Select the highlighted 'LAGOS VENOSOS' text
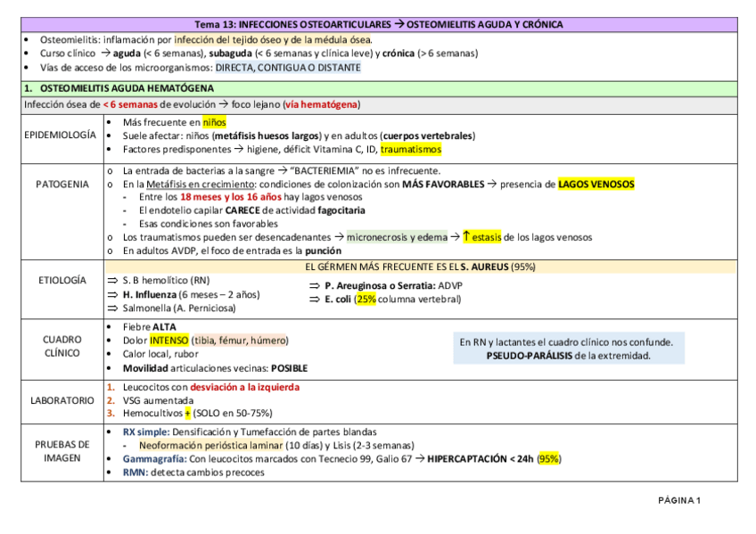The image size is (756, 534). tap(596, 183)
